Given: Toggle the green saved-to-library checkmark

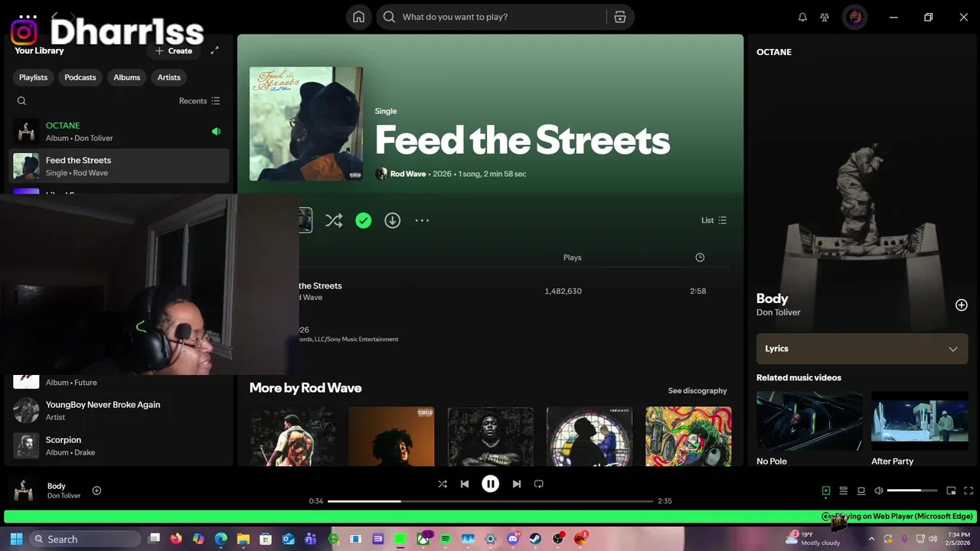Looking at the screenshot, I should tap(363, 220).
